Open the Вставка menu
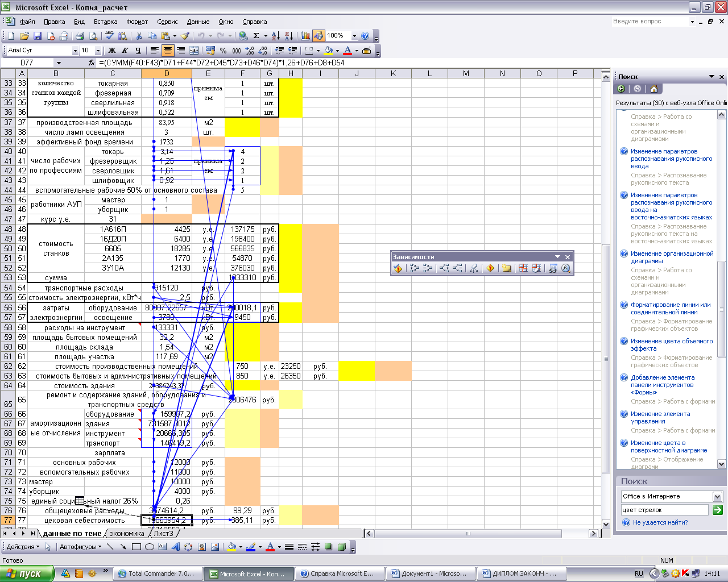Screen dimensions: 728x582 (x=105, y=22)
